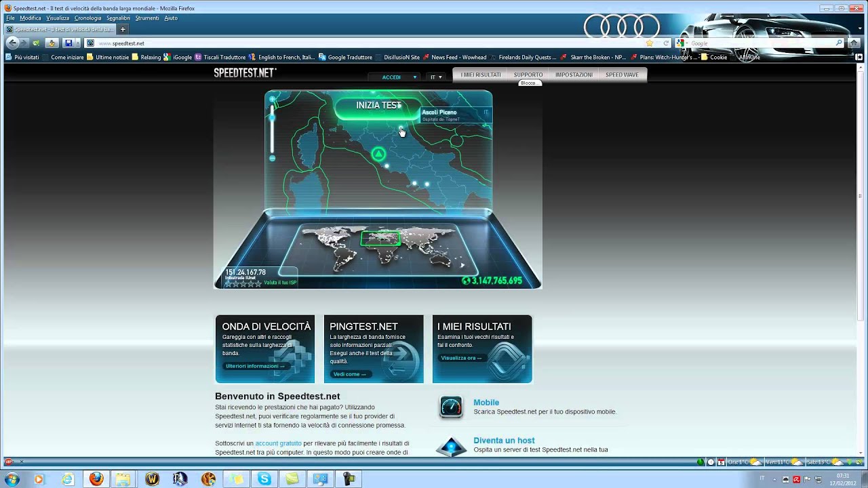Open Skype from the taskbar
This screenshot has width=868, height=488.
tap(264, 479)
